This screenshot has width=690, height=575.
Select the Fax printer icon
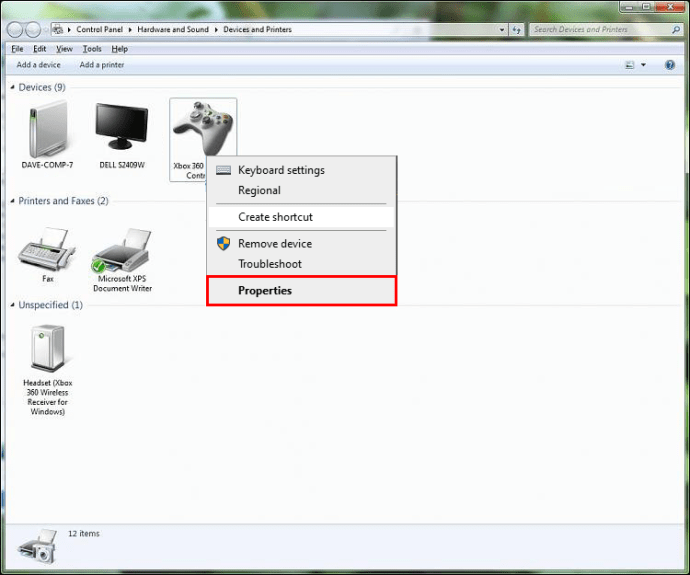[47, 249]
